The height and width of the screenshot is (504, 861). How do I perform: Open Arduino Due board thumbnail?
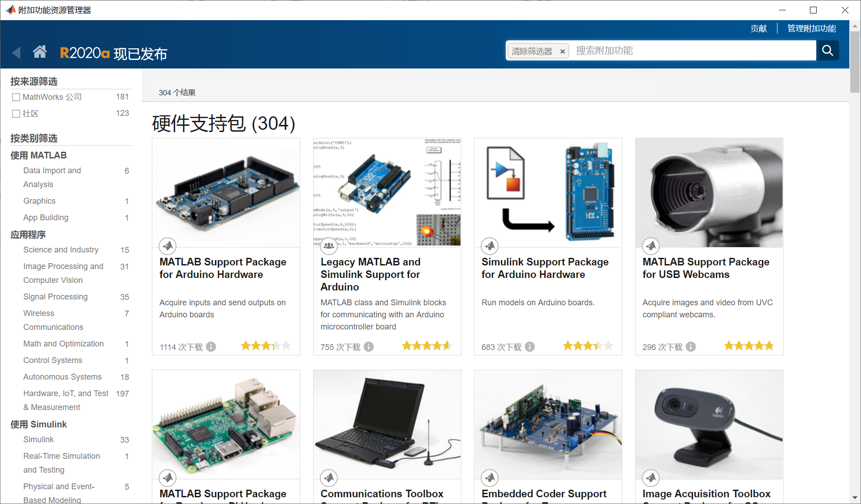(x=226, y=192)
